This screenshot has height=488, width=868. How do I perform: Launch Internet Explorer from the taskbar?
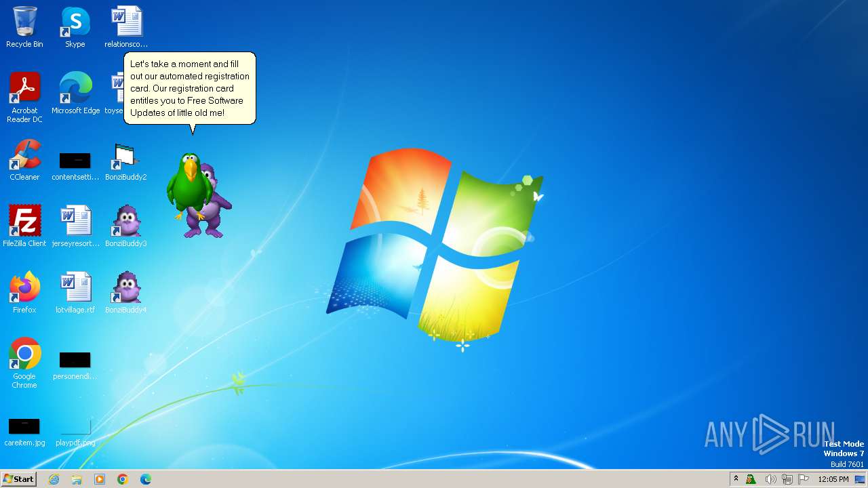pos(54,479)
